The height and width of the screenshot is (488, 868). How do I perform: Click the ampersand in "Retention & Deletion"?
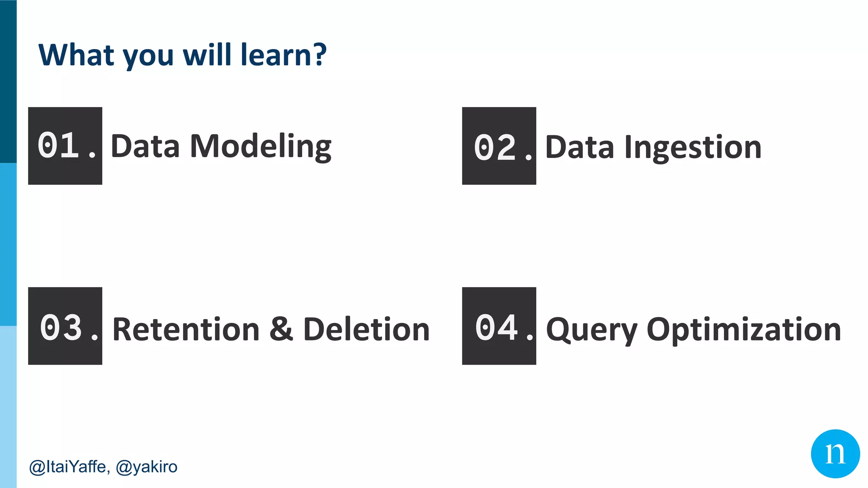coord(281,329)
